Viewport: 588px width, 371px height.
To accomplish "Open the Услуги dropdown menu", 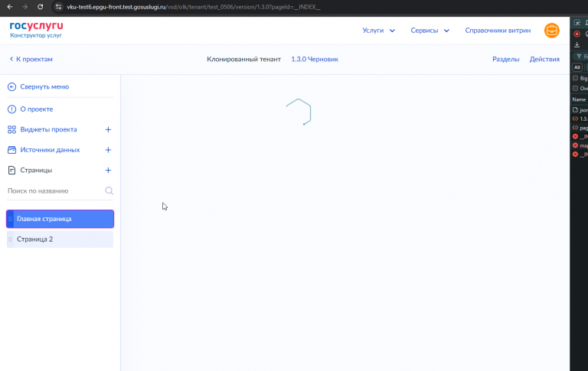I will click(378, 31).
